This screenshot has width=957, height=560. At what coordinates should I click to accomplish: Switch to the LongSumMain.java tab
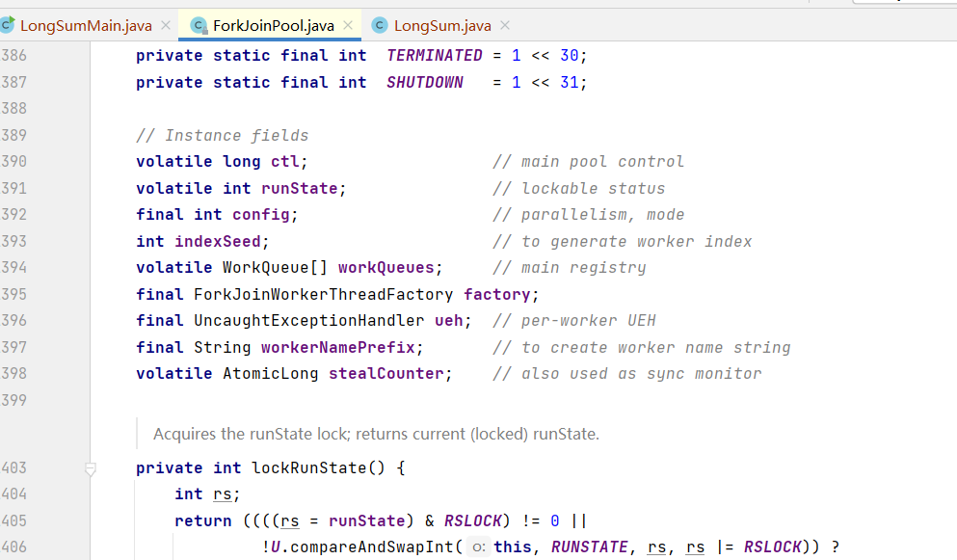(x=86, y=26)
